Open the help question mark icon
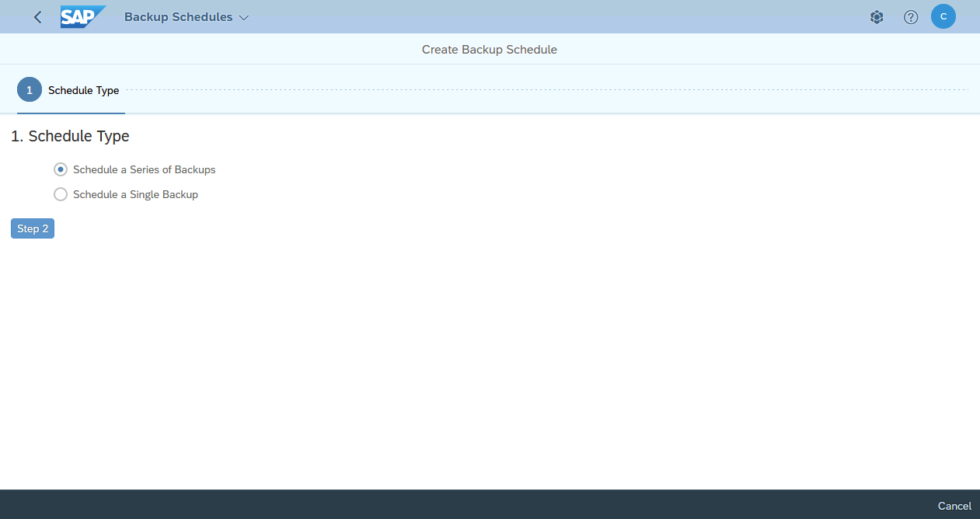Image resolution: width=980 pixels, height=519 pixels. point(910,16)
